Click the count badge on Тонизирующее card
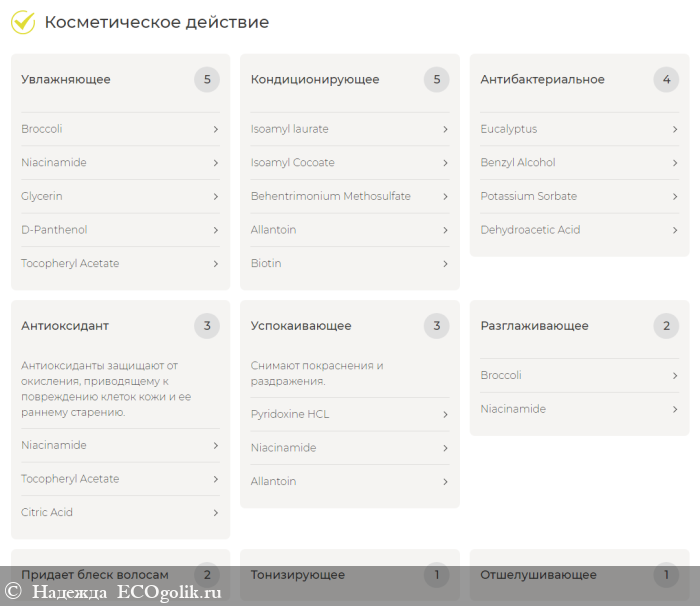 (x=436, y=575)
